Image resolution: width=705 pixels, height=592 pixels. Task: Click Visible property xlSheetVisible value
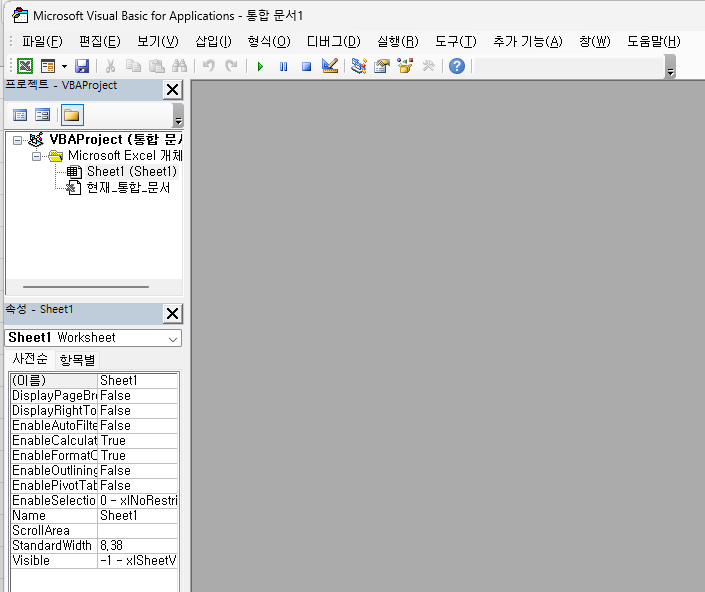click(138, 561)
